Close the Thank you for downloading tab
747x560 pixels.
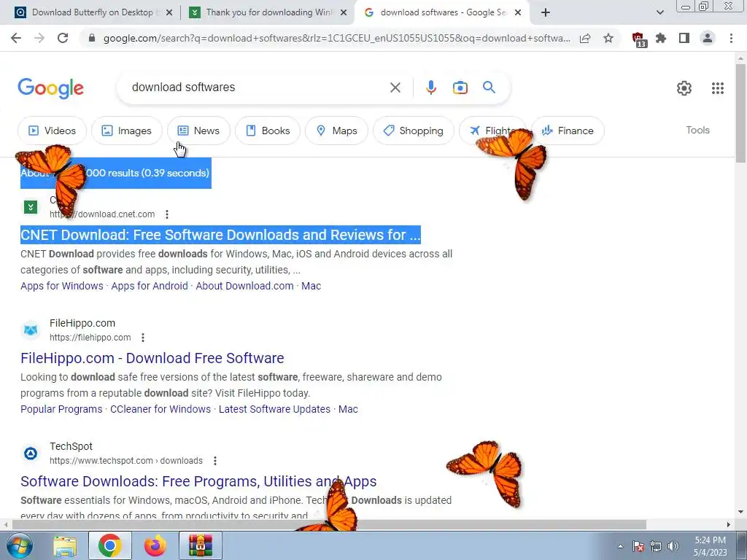click(x=344, y=13)
